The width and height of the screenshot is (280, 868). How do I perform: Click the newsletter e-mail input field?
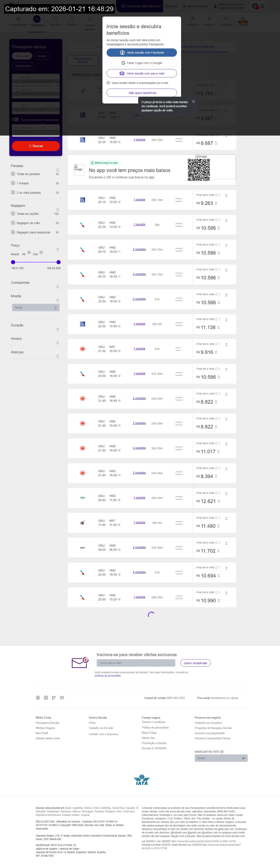coord(136,663)
